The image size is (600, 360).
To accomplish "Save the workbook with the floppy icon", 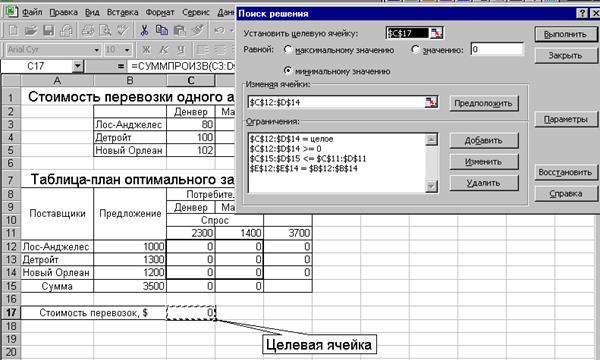I will (48, 31).
